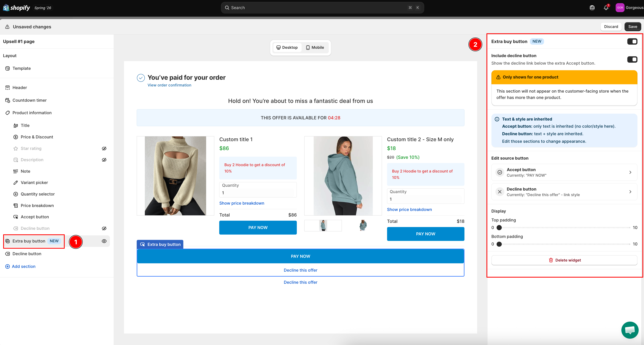Open Quantity selector settings

pos(37,194)
